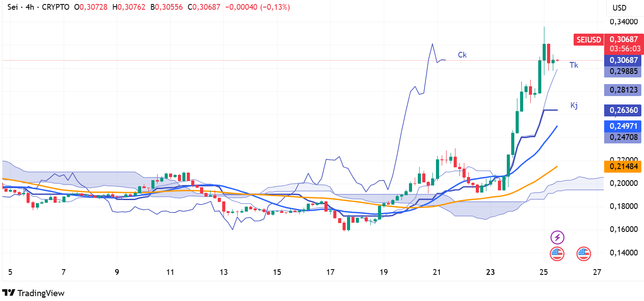Open the TradingView logo link
This screenshot has width=644, height=301.
pyautogui.click(x=33, y=293)
